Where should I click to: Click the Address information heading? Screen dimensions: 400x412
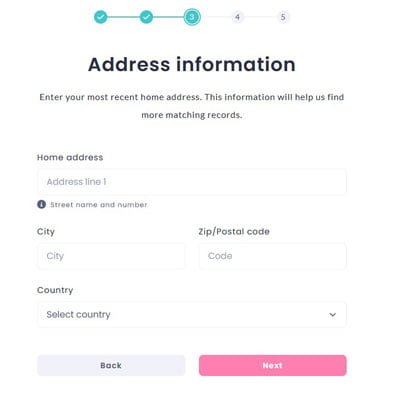pyautogui.click(x=192, y=64)
